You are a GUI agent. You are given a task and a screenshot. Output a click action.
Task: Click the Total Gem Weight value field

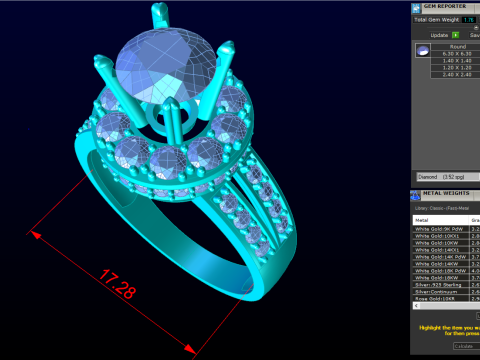click(469, 20)
